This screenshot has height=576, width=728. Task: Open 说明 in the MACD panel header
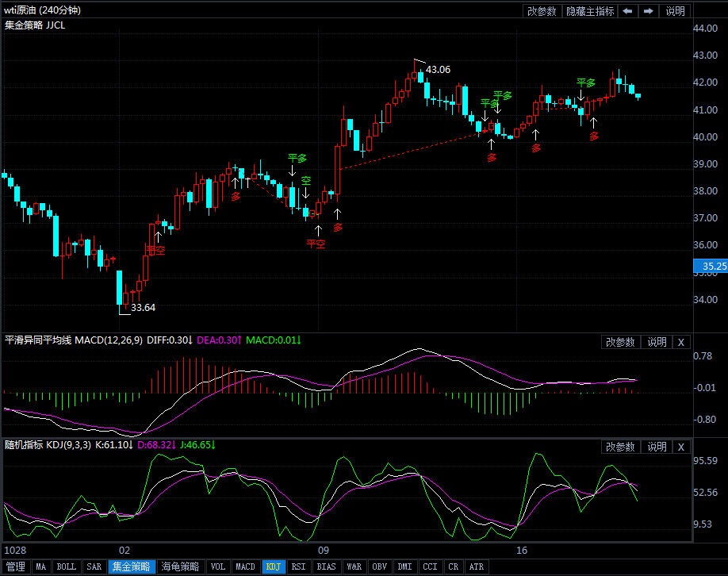pos(657,342)
